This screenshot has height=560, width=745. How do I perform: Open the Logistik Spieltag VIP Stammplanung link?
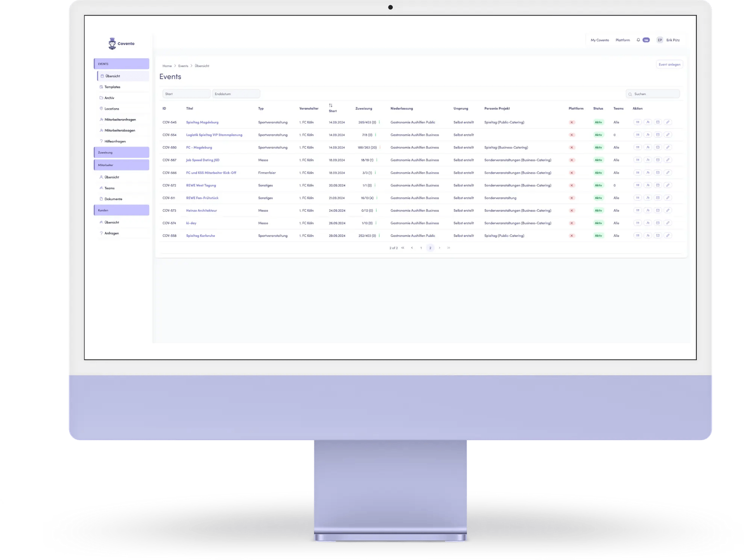click(214, 135)
